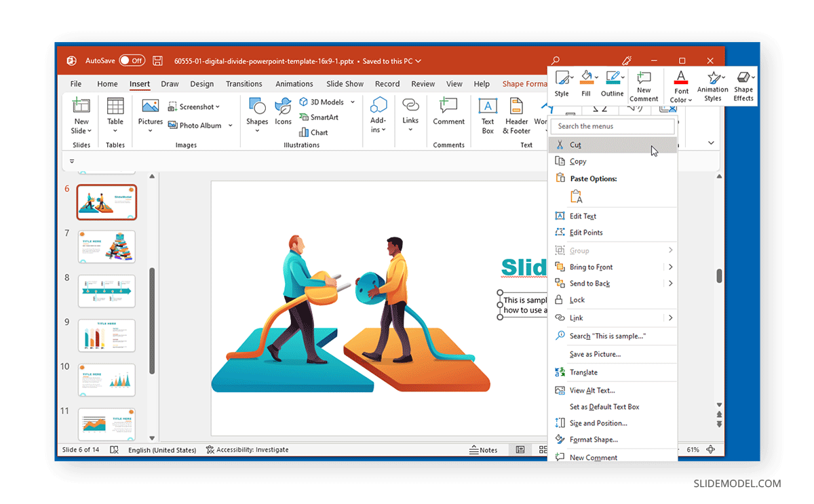Viewport: 814px width, 504px height.
Task: Insert a SmartArt graphic
Action: click(319, 117)
